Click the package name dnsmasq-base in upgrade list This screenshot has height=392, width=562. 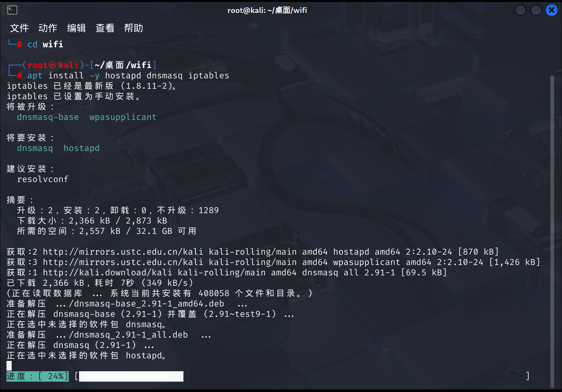point(48,117)
